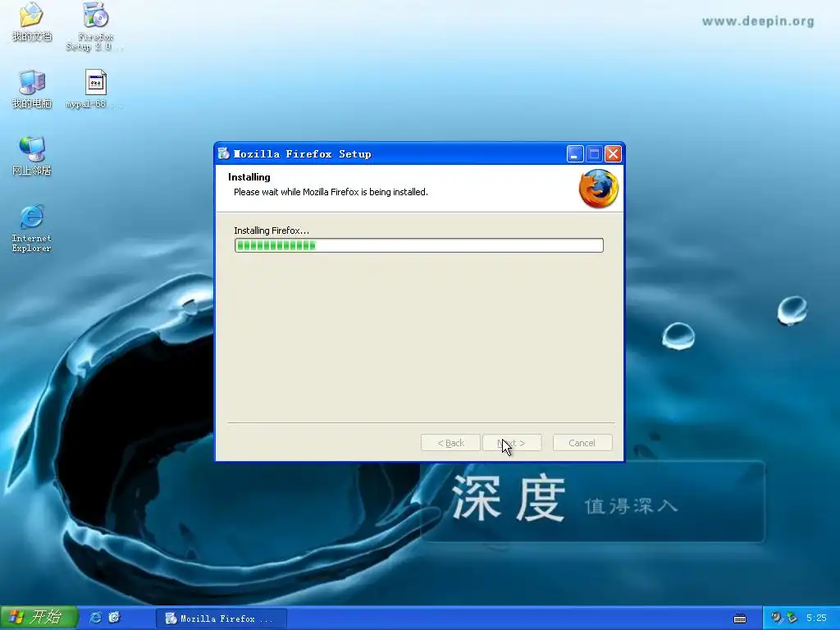Select the Firefox Setup 2.0 installer icon
840x630 pixels.
[x=95, y=25]
